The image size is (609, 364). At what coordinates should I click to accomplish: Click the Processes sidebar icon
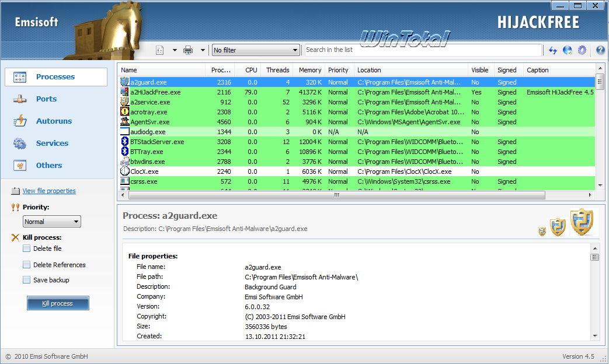(x=19, y=77)
